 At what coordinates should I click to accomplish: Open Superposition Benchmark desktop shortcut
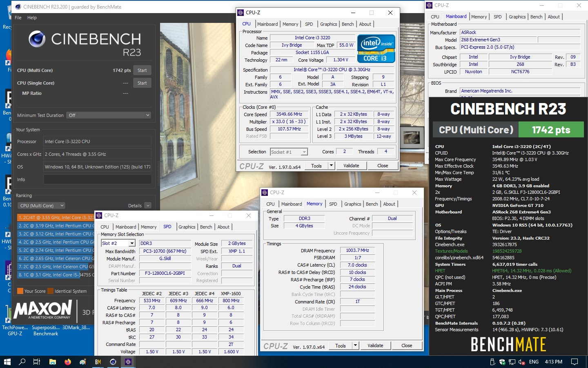(46, 330)
